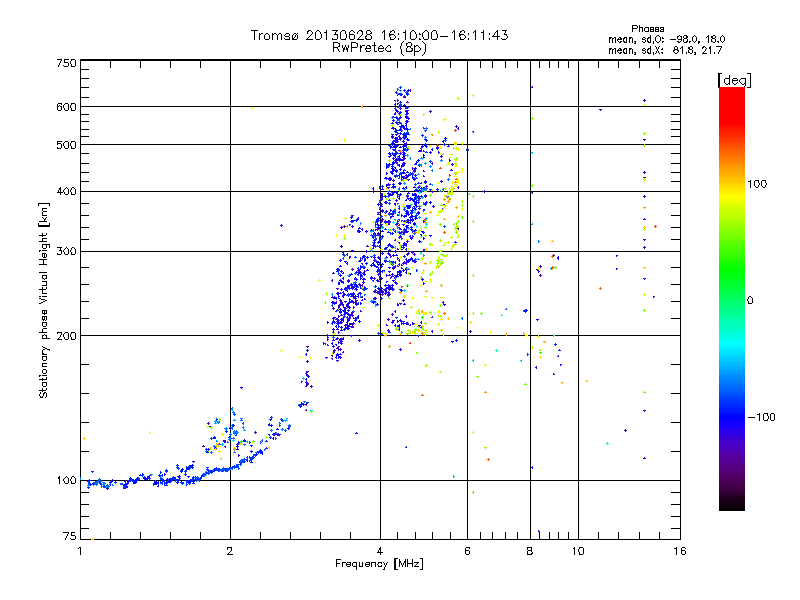The width and height of the screenshot is (800, 600).
Task: Click the subtitle 'RwPretec (8p)'
Action: point(379,48)
